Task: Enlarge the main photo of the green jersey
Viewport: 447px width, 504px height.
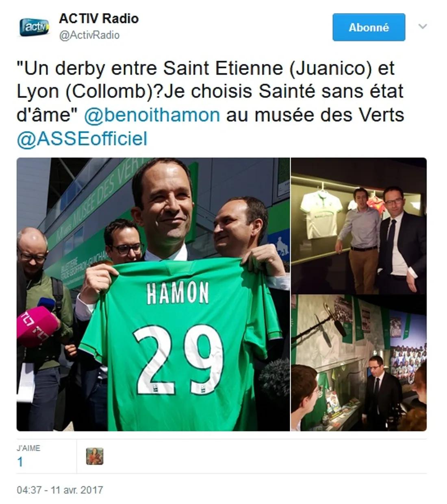Action: (153, 294)
